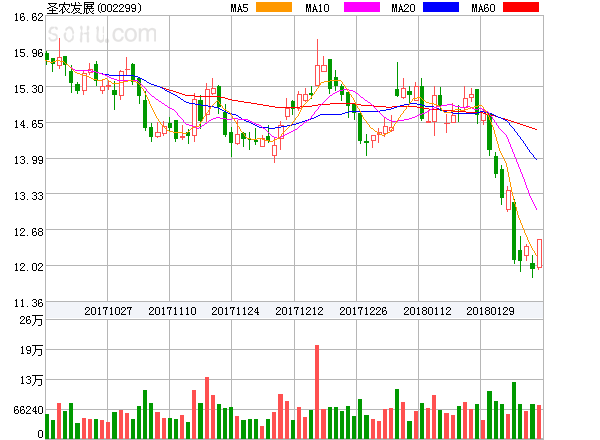Click the 12.68 price axis label
This screenshot has height=440, width=600.
point(29,232)
